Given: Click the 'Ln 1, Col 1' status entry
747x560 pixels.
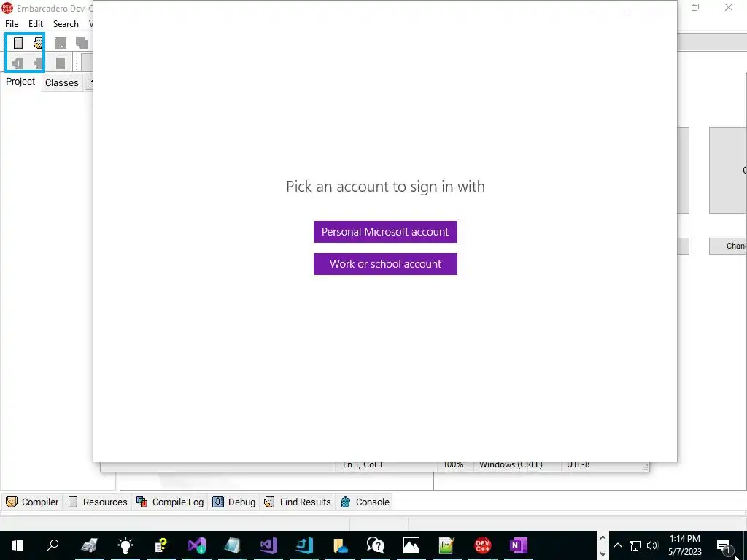Looking at the screenshot, I should click(x=363, y=464).
